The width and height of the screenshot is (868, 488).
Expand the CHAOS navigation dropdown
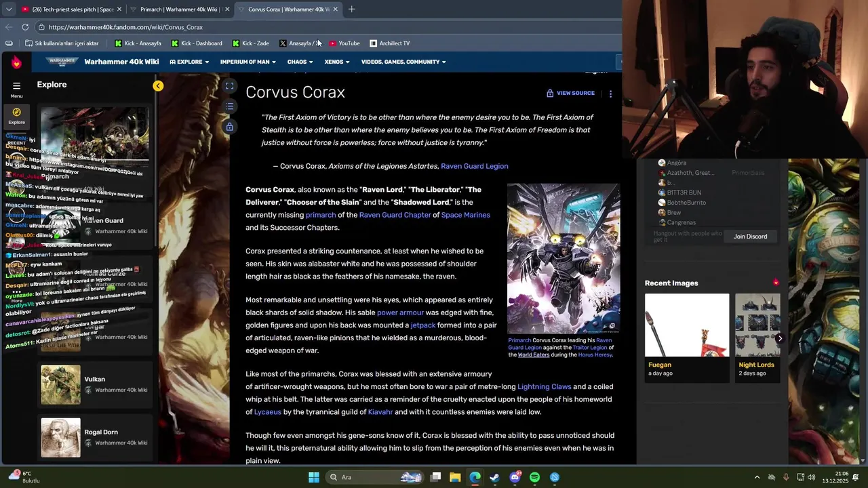click(300, 62)
